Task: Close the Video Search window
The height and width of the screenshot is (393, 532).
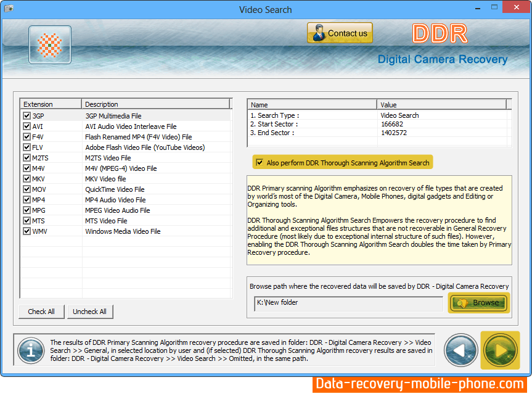Action: [515, 9]
